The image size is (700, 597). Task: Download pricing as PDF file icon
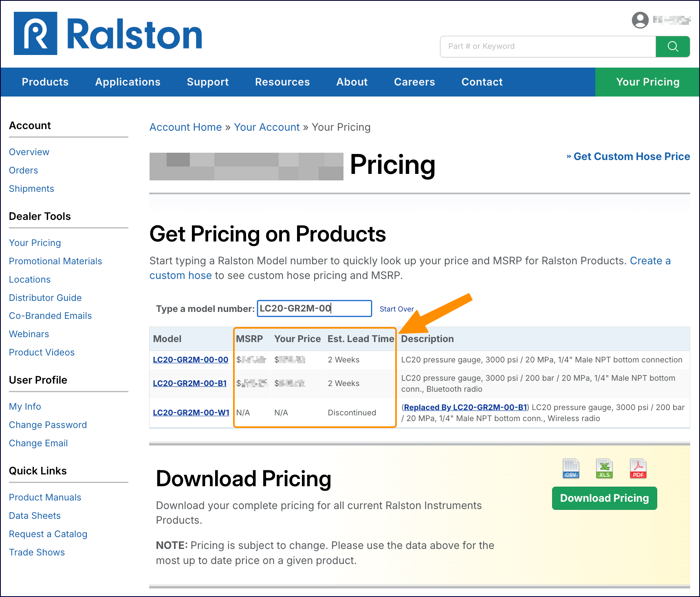pos(638,469)
